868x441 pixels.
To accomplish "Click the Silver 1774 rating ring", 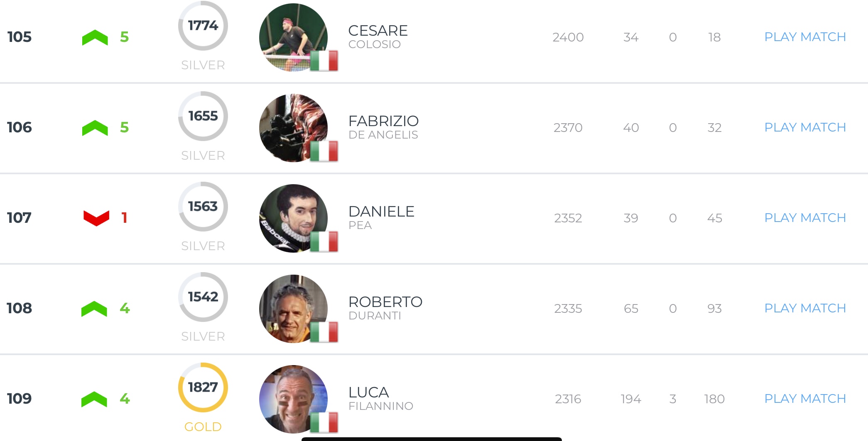I will [203, 26].
